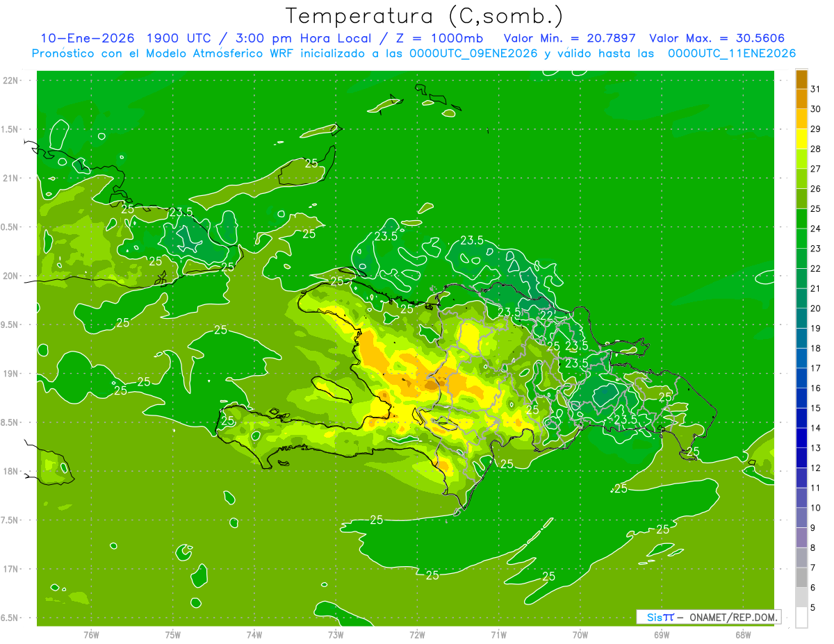The height and width of the screenshot is (644, 834).
Task: Pick the yellow legend swatch between 28 and 29
Action: pyautogui.click(x=802, y=138)
